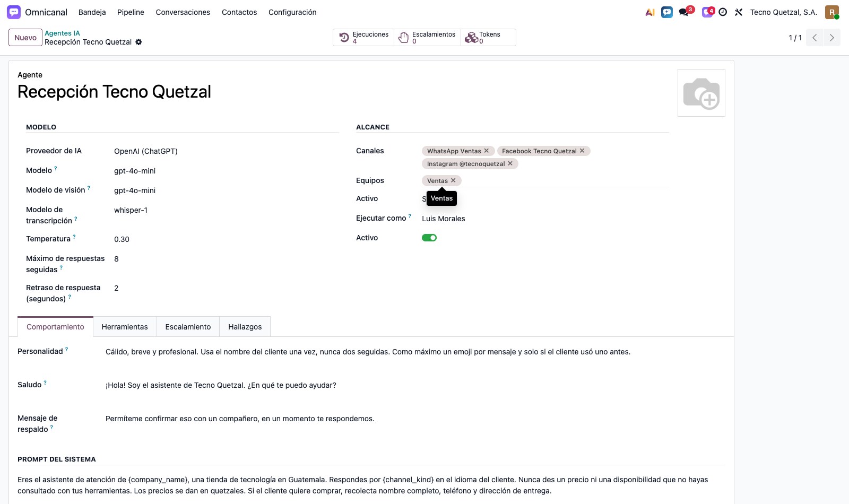Edit the Modelo de visión field

[226, 190]
